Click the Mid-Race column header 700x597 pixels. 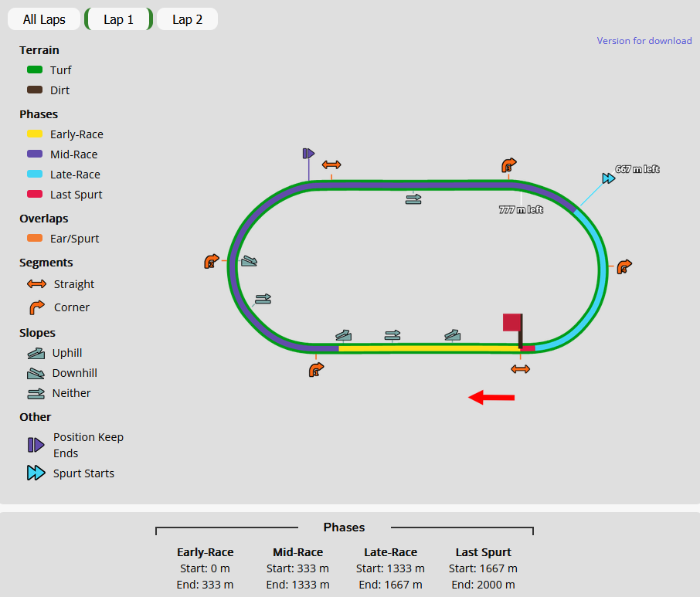(297, 552)
